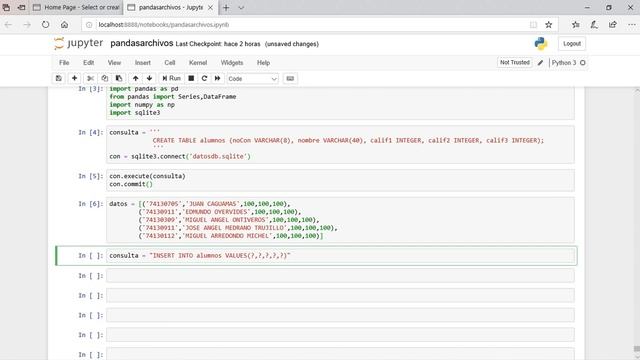Toggle reading view icon
640x360 pixels.
pyautogui.click(x=533, y=25)
